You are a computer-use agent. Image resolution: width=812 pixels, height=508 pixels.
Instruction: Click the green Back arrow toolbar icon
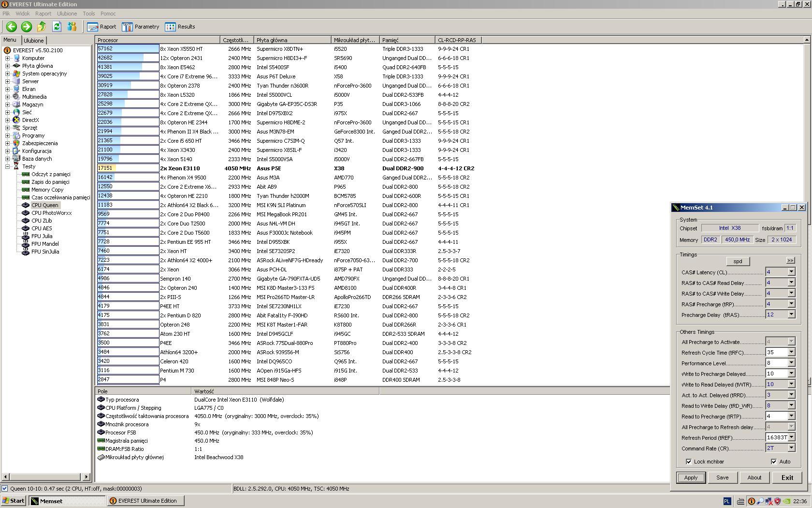point(11,27)
